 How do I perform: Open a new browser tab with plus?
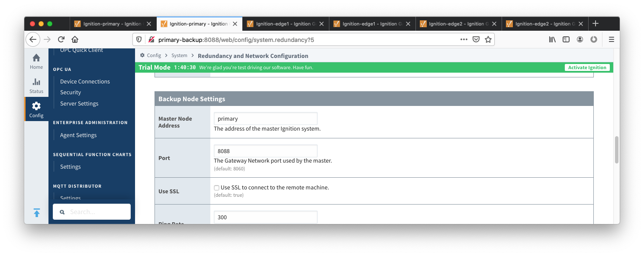click(x=596, y=23)
